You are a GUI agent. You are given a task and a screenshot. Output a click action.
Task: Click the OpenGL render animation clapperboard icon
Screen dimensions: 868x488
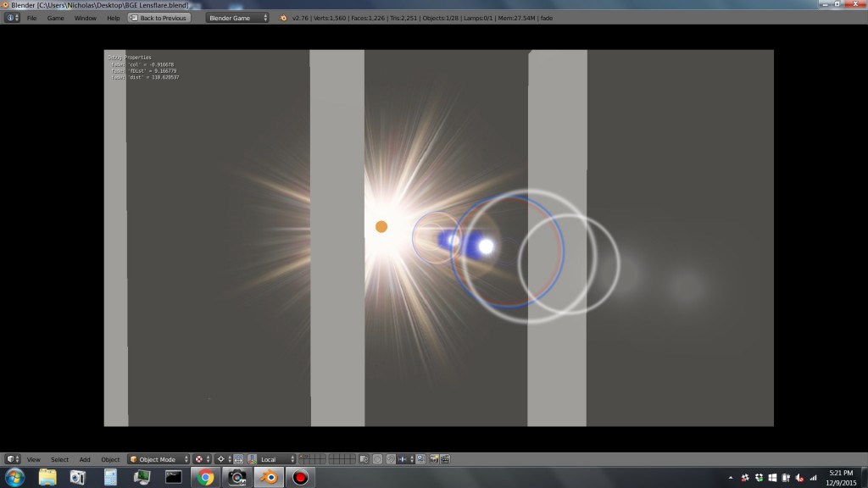445,459
